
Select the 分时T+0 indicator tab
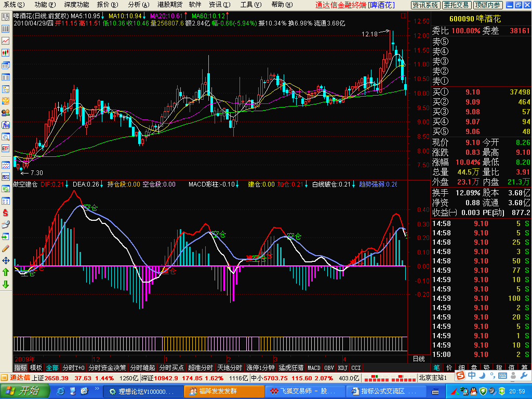tap(73, 368)
